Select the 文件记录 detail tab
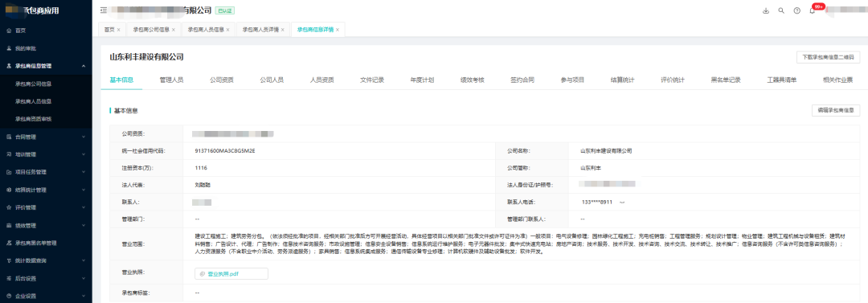The width and height of the screenshot is (868, 303). [372, 80]
